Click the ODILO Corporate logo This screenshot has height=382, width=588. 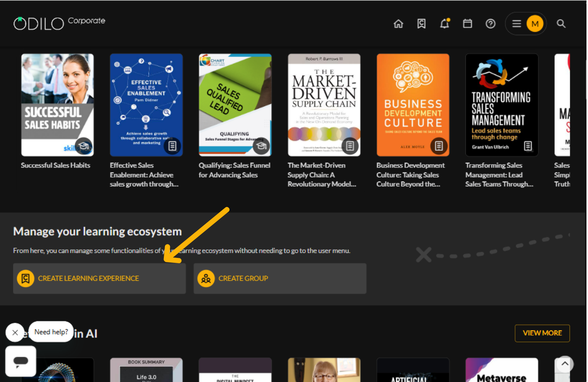click(59, 23)
